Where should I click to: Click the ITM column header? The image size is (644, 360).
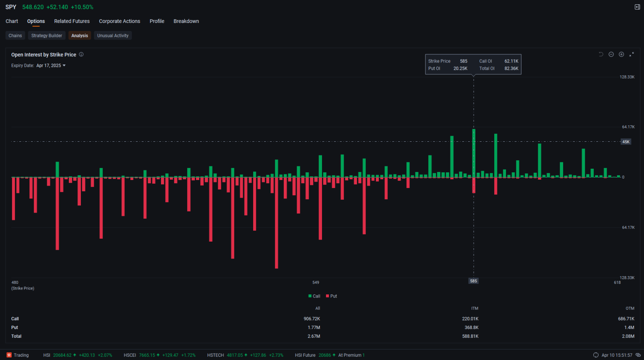[475, 308]
